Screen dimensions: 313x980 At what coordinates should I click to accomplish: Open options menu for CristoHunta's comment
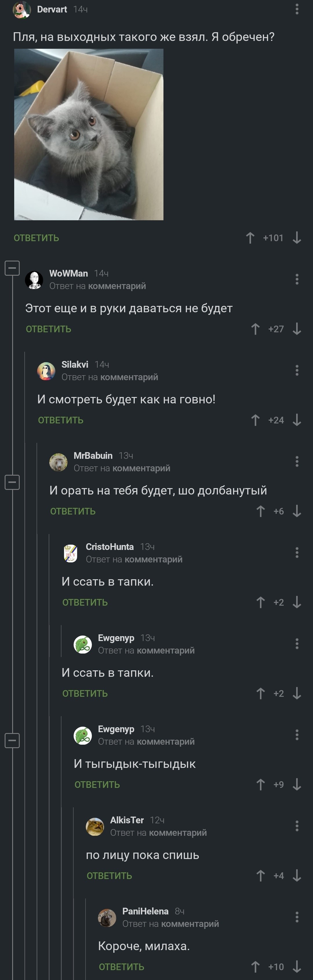pos(297,552)
